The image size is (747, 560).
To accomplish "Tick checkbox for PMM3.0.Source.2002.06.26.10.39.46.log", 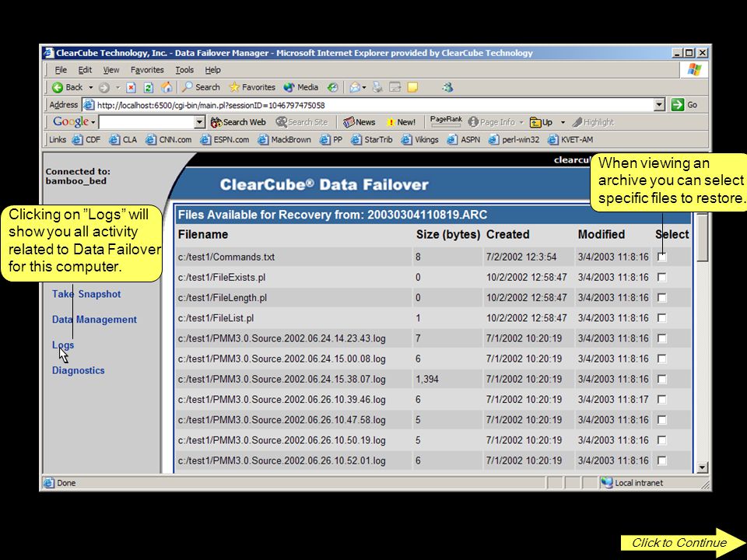I will 661,400.
